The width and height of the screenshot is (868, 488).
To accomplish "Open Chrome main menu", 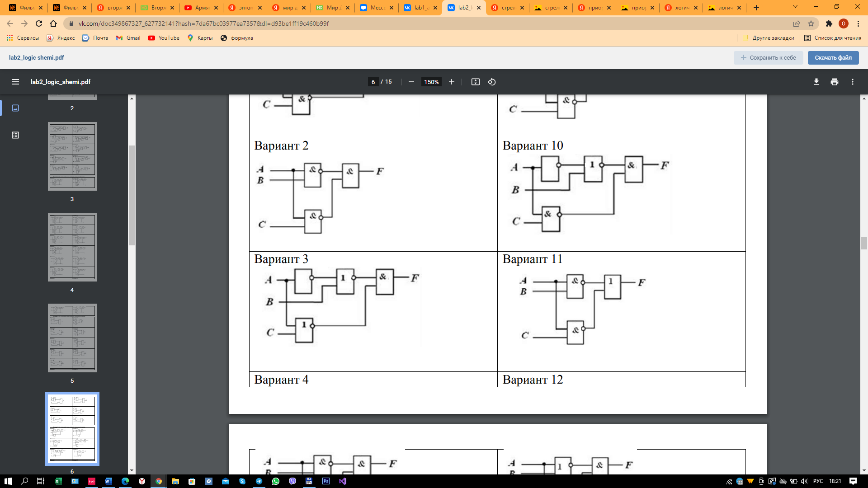I will [858, 23].
